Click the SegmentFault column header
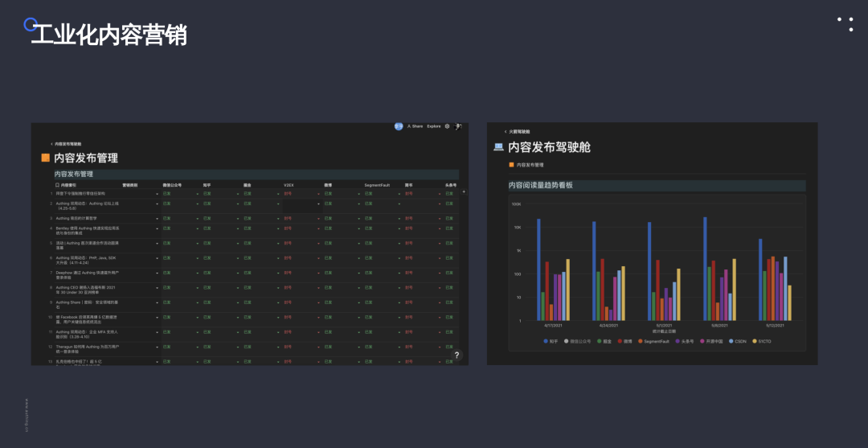This screenshot has height=448, width=868. pos(376,185)
